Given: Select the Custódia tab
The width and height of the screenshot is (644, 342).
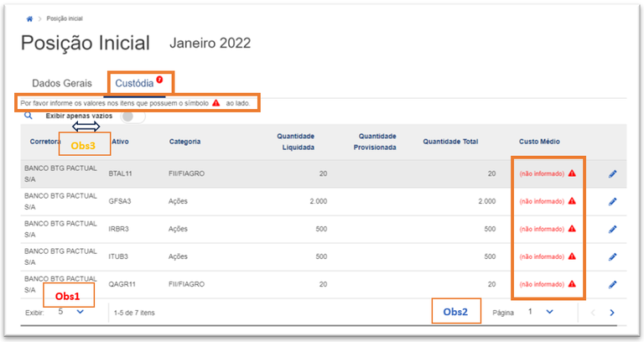Looking at the screenshot, I should coord(134,84).
